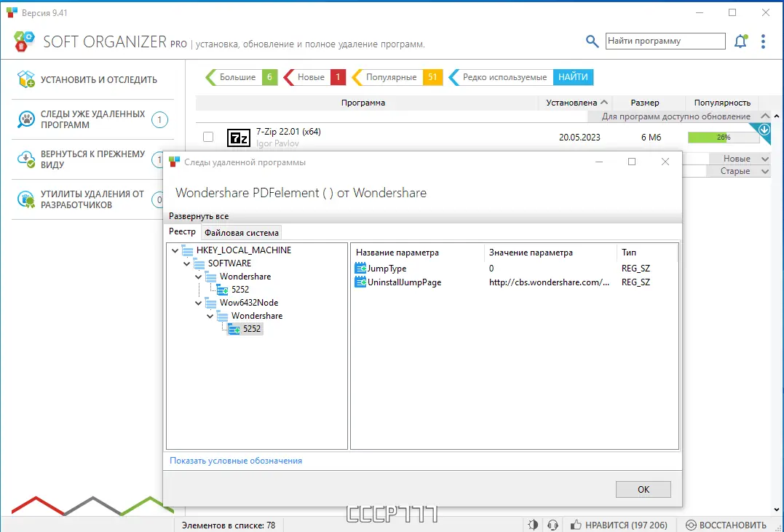The height and width of the screenshot is (532, 784).
Task: Click Развернуть все to expand all
Action: (x=199, y=216)
